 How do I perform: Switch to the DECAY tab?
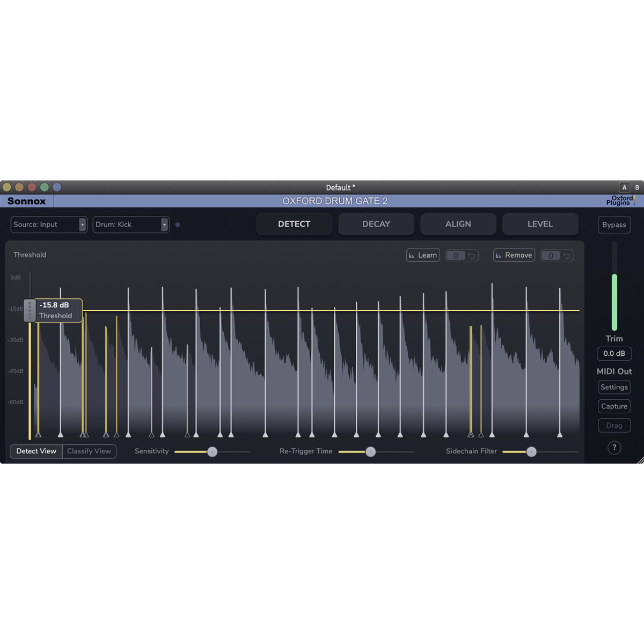tap(376, 224)
